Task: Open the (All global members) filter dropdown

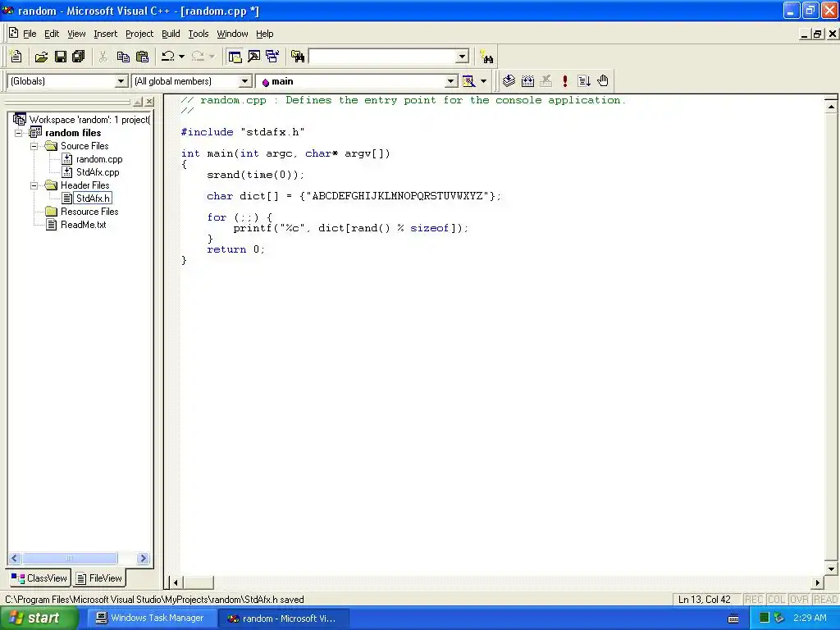Action: tap(244, 81)
